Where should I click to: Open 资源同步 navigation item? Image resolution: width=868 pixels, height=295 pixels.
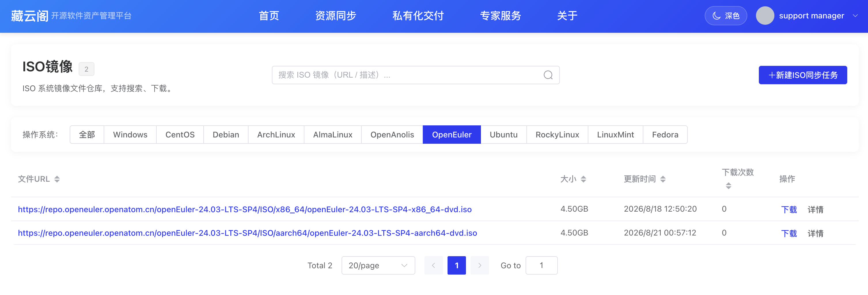336,16
